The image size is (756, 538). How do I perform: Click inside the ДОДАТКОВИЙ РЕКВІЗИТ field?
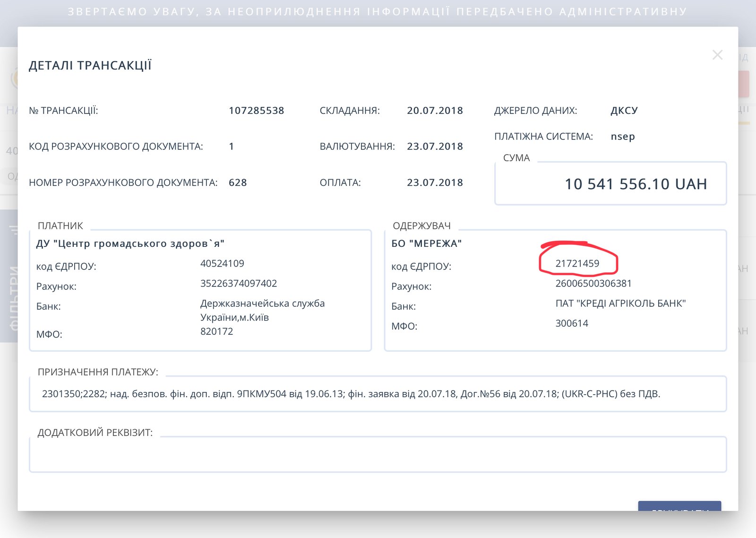coord(378,454)
